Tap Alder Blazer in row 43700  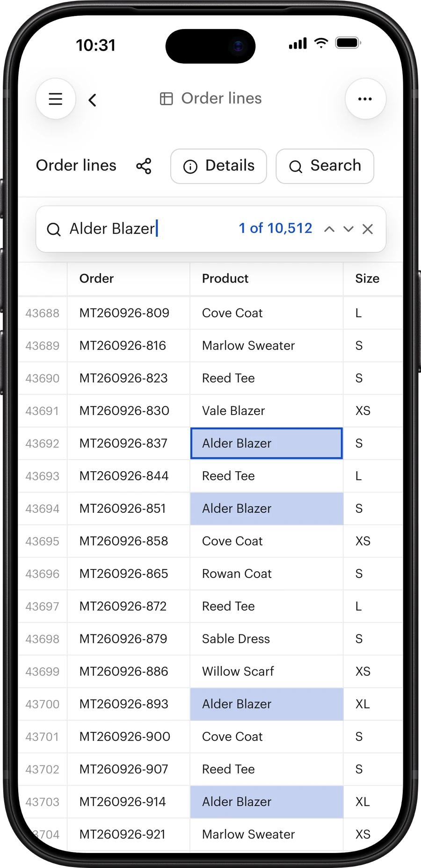point(267,704)
